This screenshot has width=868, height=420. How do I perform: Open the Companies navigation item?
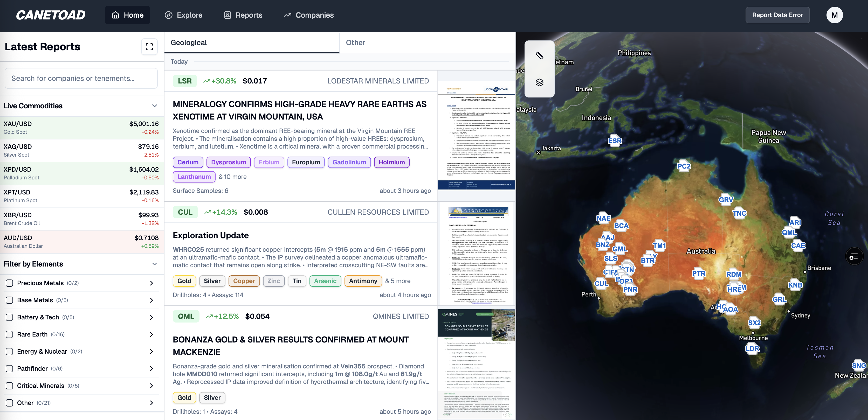308,15
